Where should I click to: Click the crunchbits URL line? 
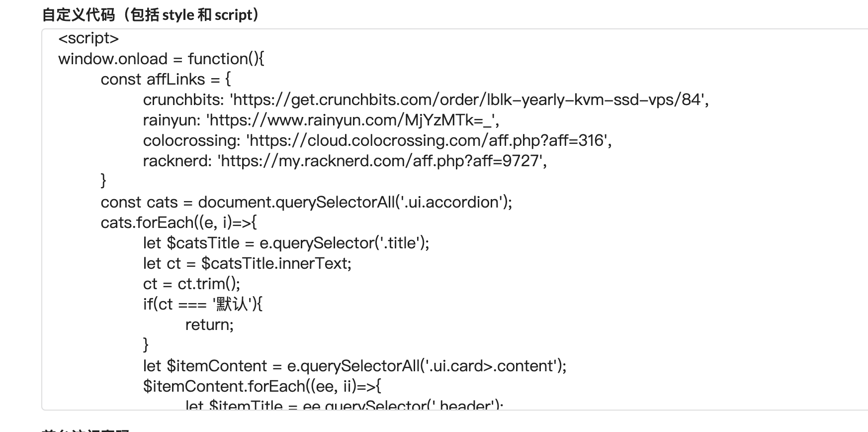click(x=426, y=100)
